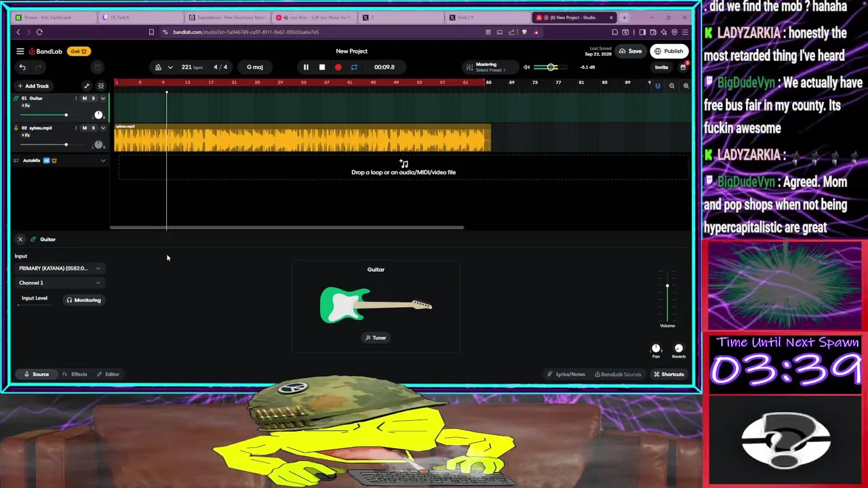Click the Get premium crown button
This screenshot has height=488, width=868.
79,51
